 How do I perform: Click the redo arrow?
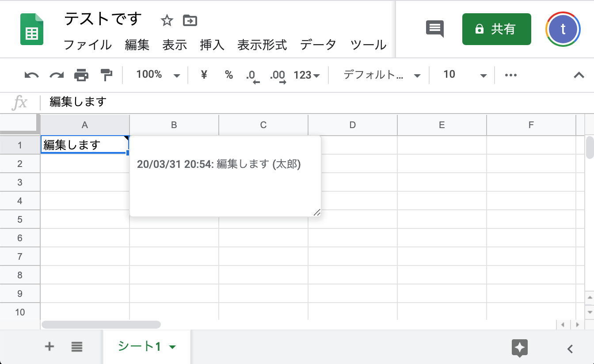coord(56,75)
